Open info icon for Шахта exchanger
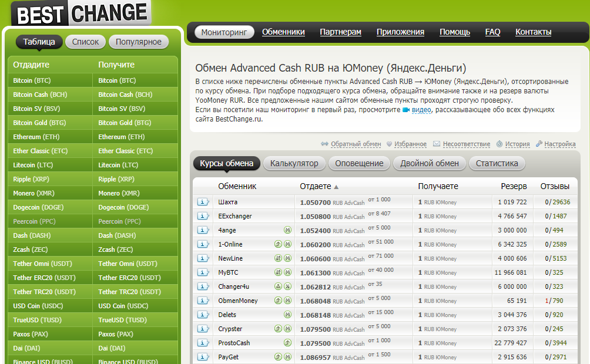590x364 pixels. tap(203, 202)
